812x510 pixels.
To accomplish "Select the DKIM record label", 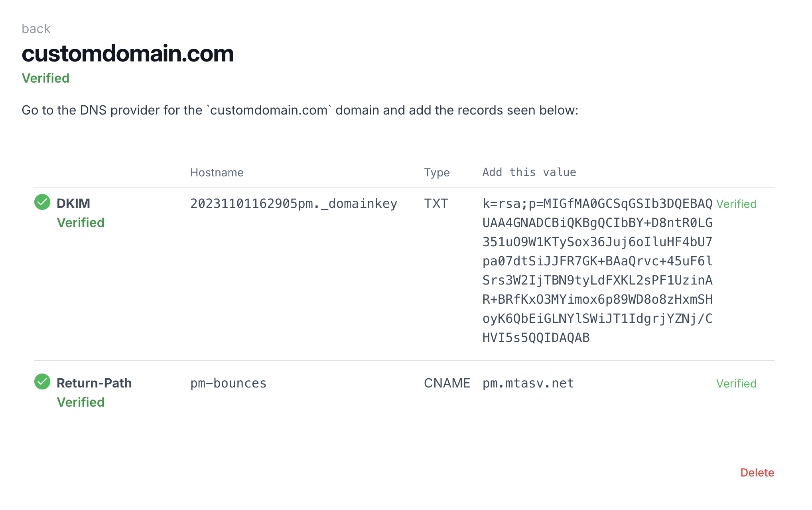I will [73, 203].
